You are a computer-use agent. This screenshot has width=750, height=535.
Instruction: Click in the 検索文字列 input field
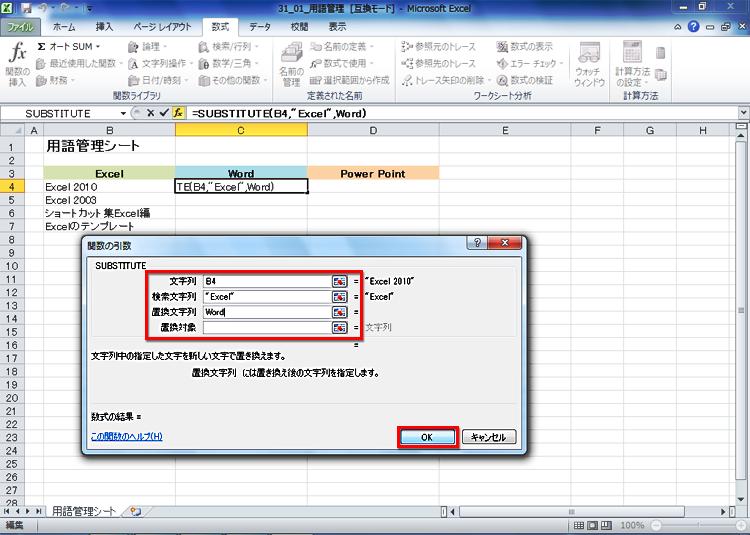(x=267, y=297)
